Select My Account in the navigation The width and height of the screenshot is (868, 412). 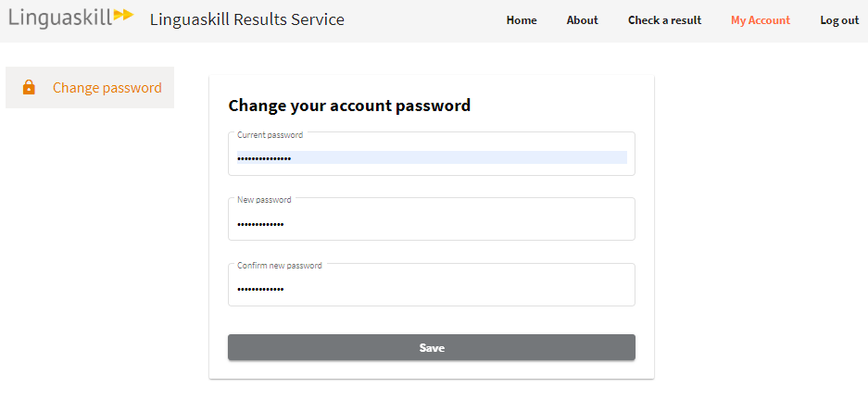click(x=761, y=20)
